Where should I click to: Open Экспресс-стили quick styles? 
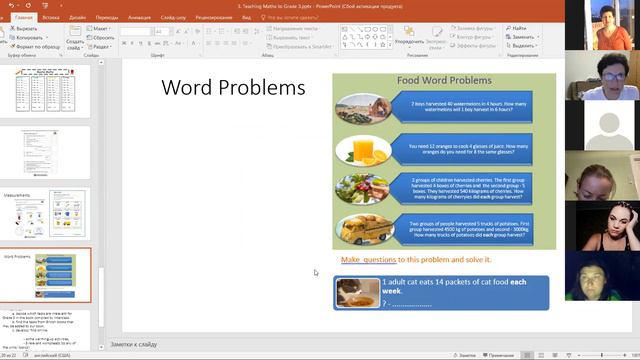click(x=436, y=38)
